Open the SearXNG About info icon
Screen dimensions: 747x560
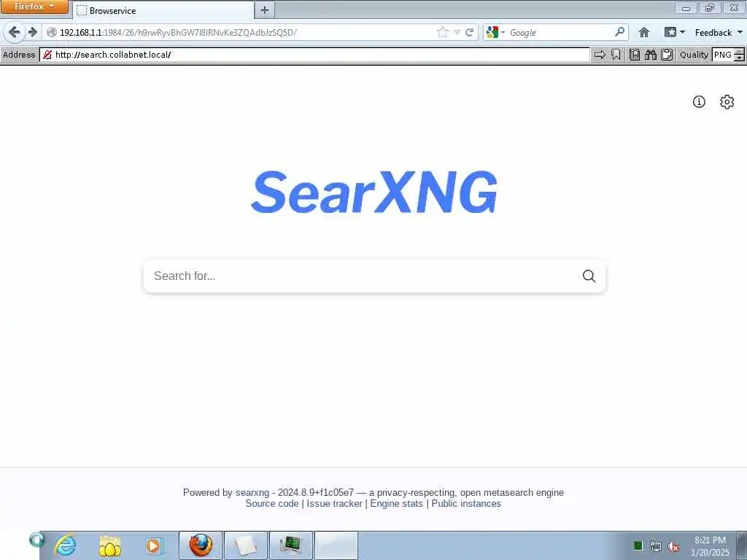click(699, 101)
